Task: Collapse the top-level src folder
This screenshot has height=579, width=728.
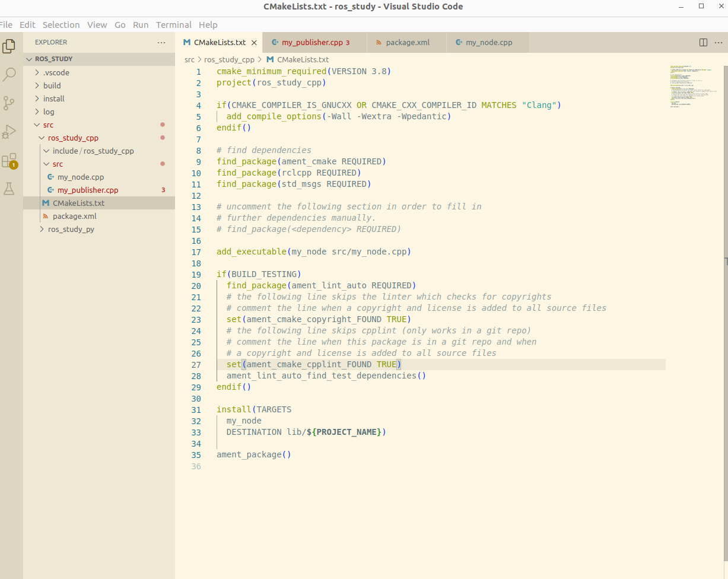Action: [99, 125]
